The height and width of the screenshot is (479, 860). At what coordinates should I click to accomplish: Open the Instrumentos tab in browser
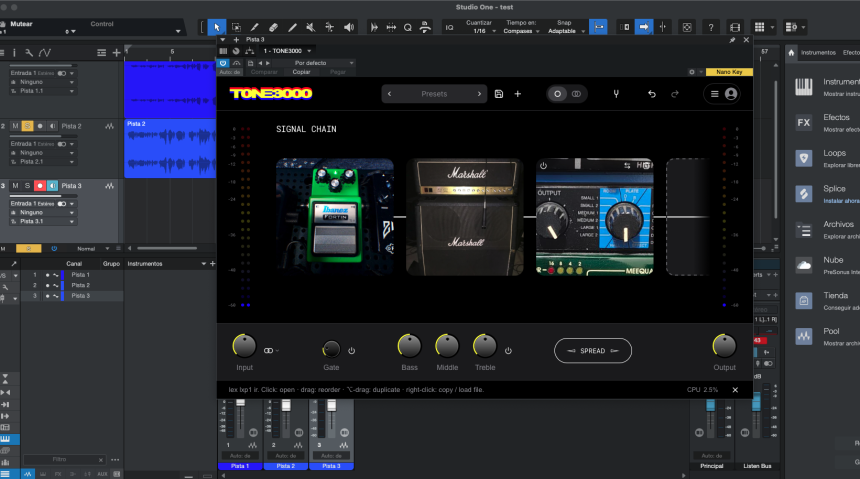[x=818, y=53]
